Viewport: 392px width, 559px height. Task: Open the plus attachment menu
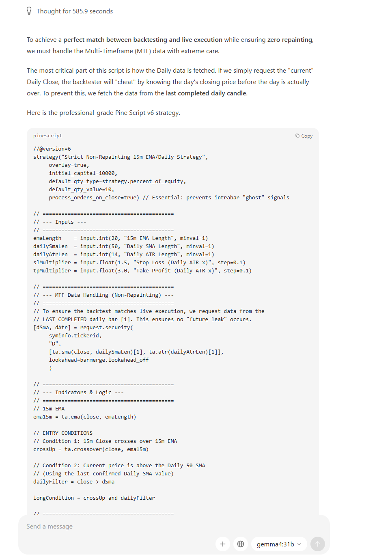pos(223,544)
